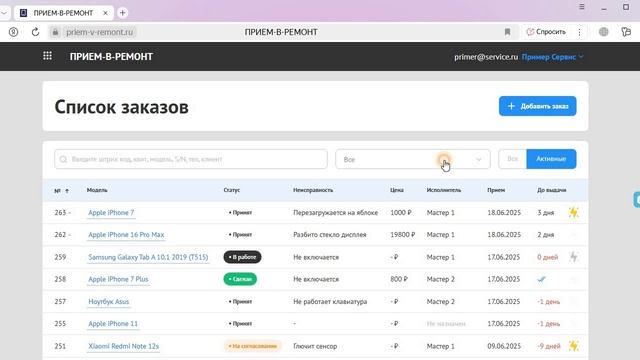Click Принят status for order 255
This screenshot has width=640, height=360.
(x=240, y=324)
